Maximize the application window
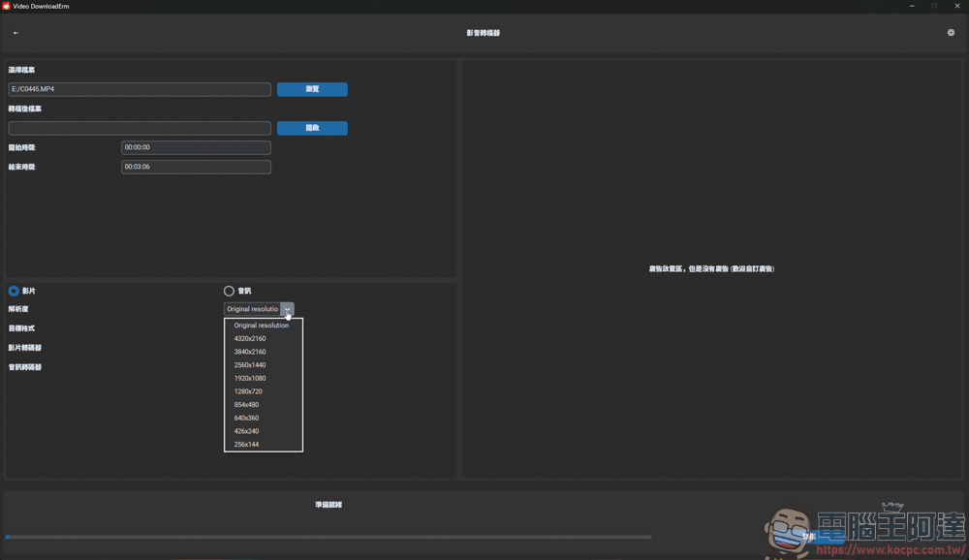 click(x=934, y=6)
